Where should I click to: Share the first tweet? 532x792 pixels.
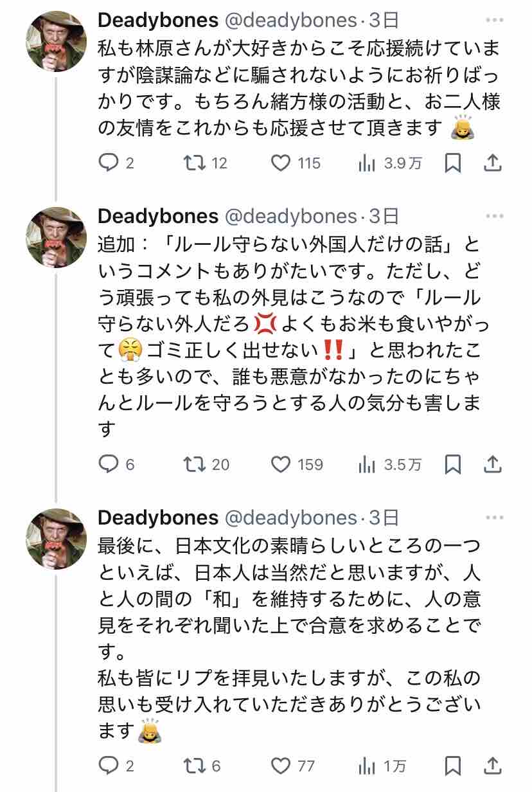click(x=492, y=163)
